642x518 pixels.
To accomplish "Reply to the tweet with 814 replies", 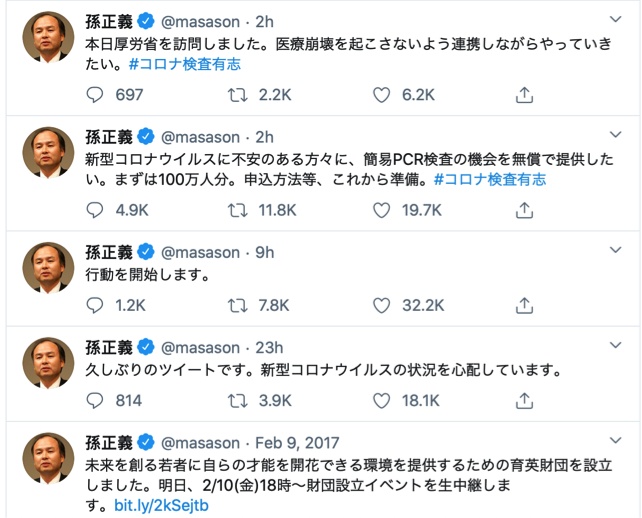I will (x=96, y=401).
